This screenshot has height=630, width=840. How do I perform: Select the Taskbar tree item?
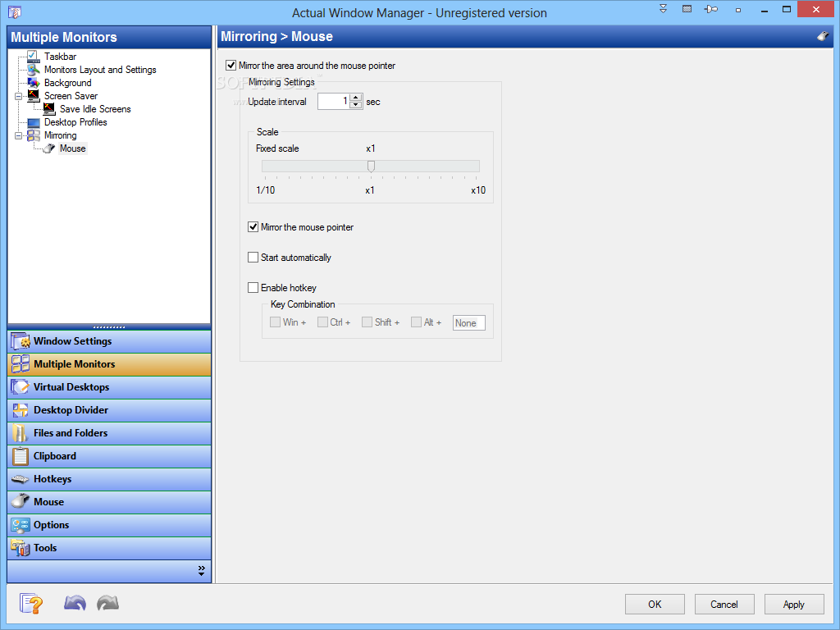(x=60, y=57)
